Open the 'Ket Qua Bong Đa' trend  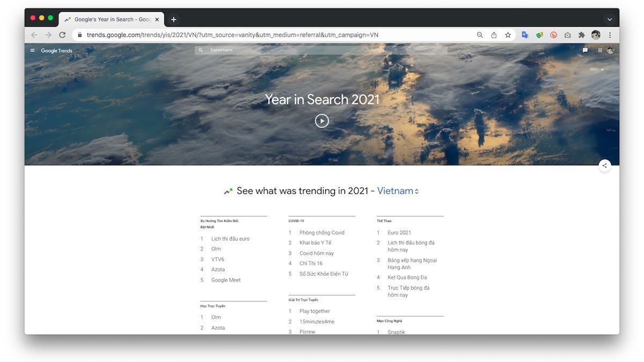(407, 277)
